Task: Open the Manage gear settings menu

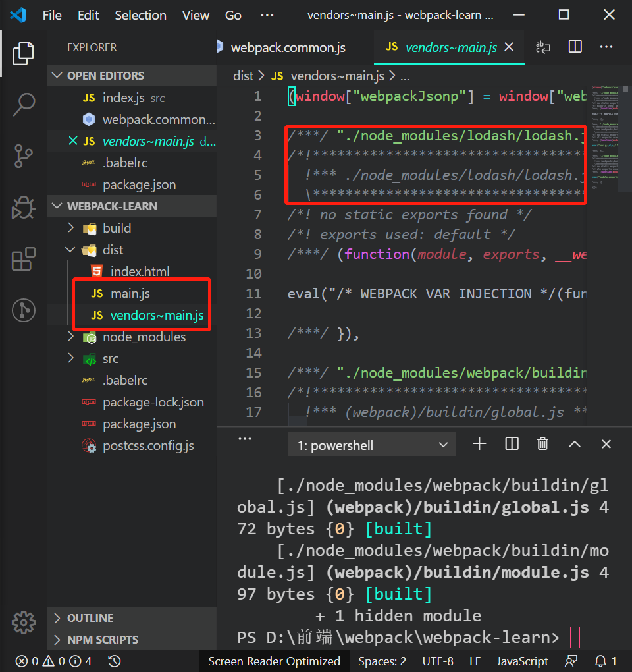Action: pos(23,623)
